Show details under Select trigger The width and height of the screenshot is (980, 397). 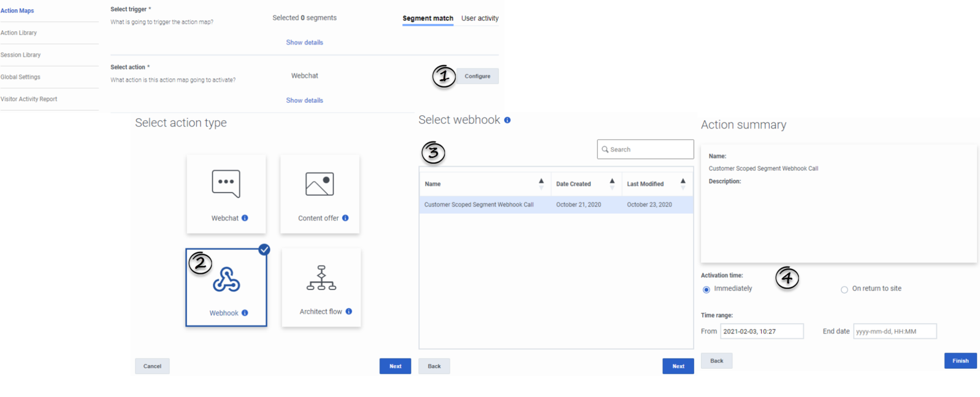click(x=304, y=42)
